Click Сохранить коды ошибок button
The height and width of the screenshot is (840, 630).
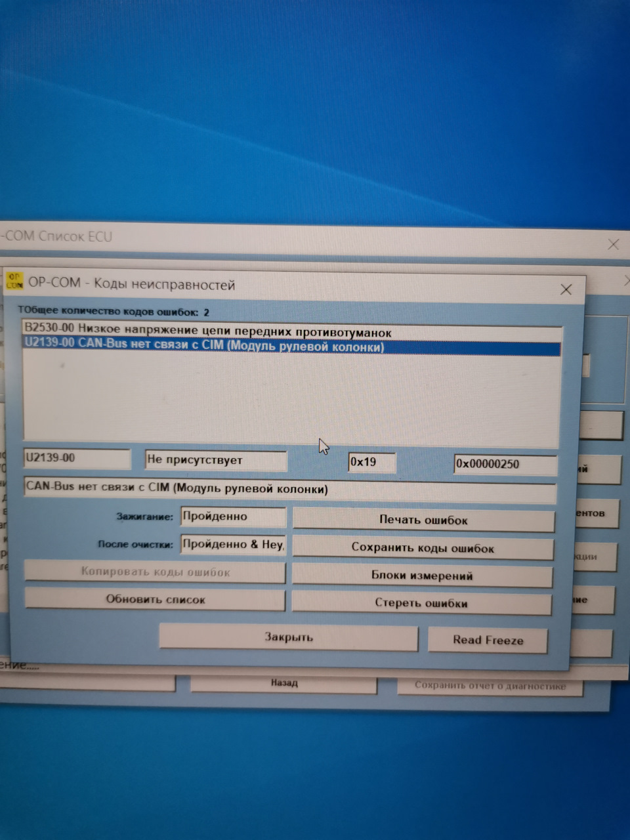point(423,547)
